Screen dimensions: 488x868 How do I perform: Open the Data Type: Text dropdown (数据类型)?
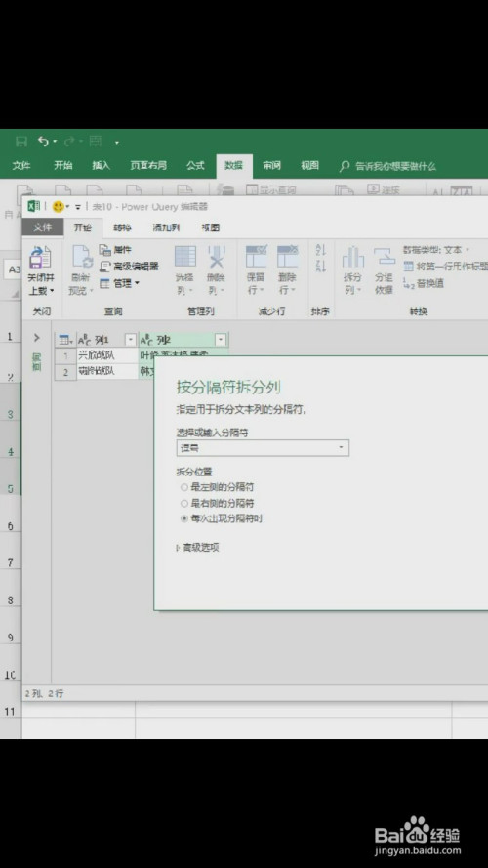(436, 250)
